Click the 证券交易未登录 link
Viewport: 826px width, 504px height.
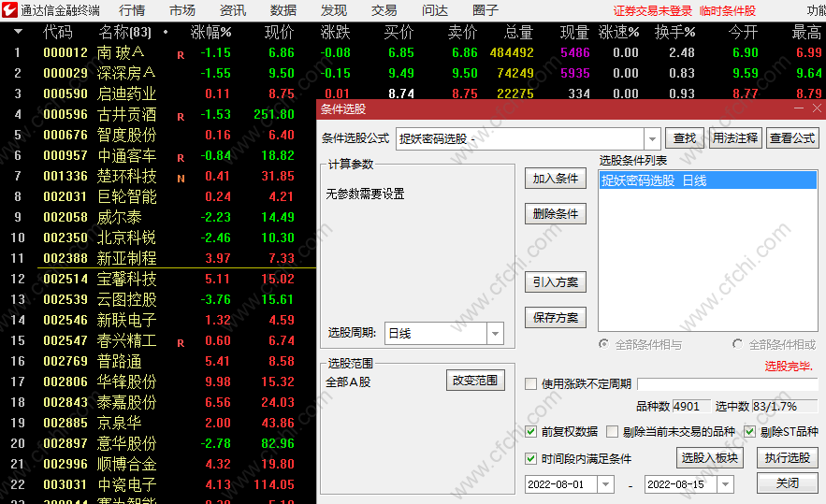click(x=652, y=10)
